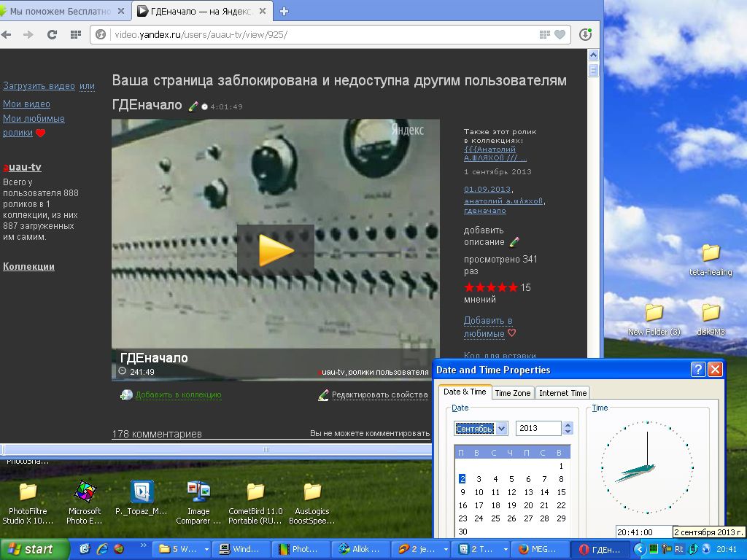Click the browser Forward arrow
Viewport: 747px width, 560px height.
[28, 34]
